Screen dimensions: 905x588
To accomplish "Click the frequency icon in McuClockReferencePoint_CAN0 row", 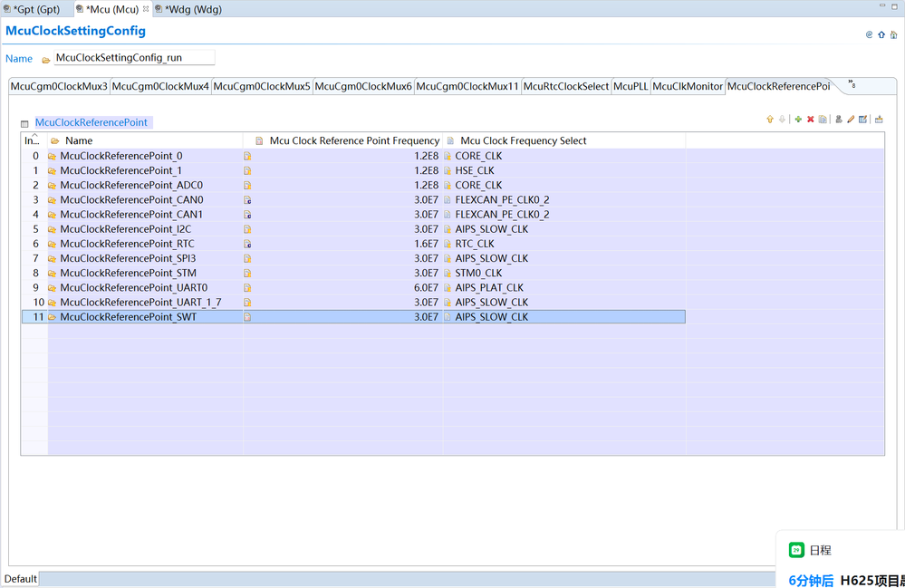I will pyautogui.click(x=247, y=200).
